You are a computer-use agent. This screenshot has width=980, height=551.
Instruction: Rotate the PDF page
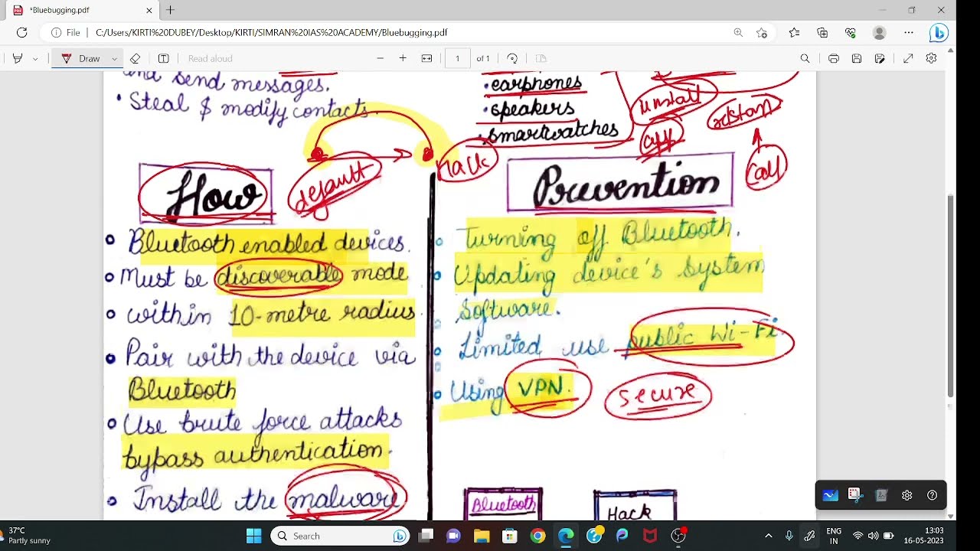[x=512, y=58]
